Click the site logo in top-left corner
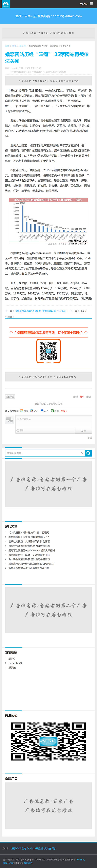The height and width of the screenshot is (868, 97). click(x=5, y=4)
